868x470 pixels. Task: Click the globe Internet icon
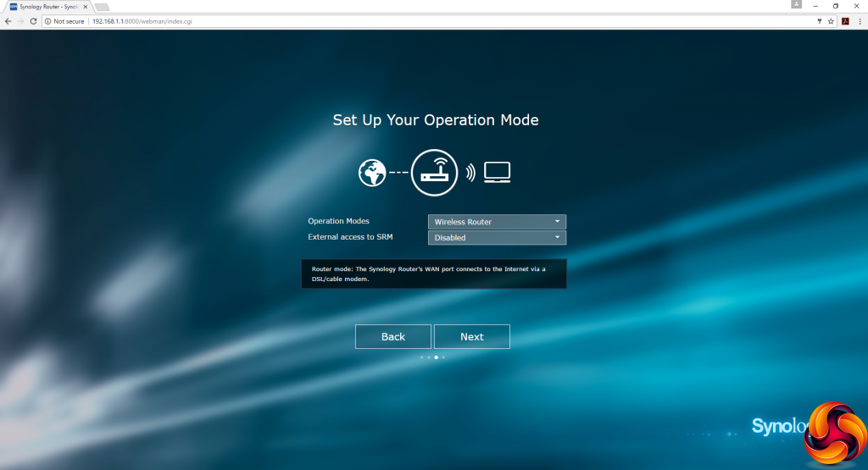(x=372, y=173)
